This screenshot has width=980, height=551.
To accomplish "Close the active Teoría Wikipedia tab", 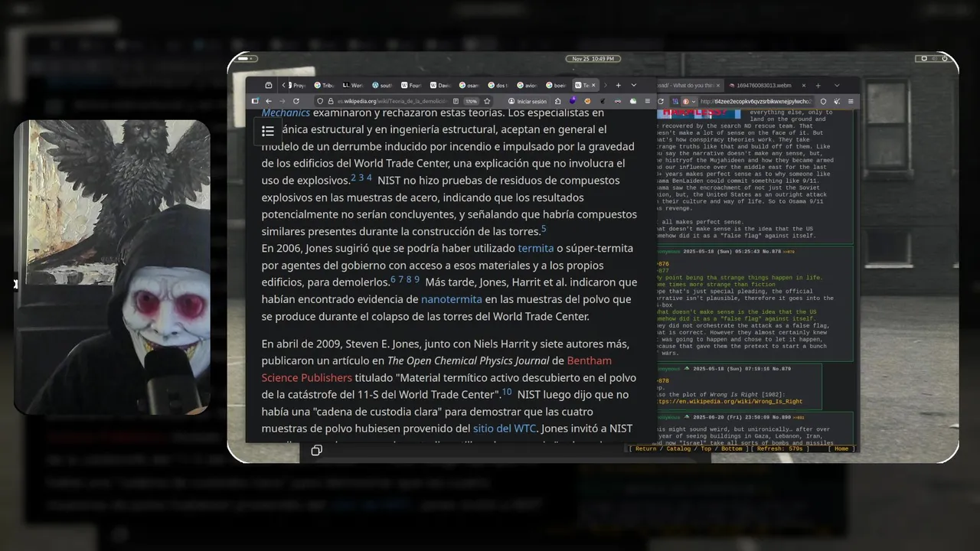I will click(593, 85).
